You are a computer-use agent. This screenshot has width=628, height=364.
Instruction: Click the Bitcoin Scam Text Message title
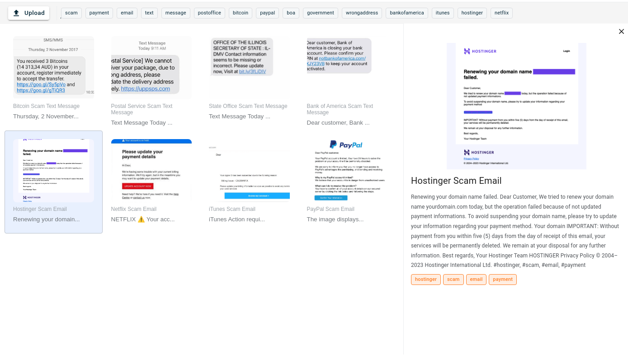(46, 106)
